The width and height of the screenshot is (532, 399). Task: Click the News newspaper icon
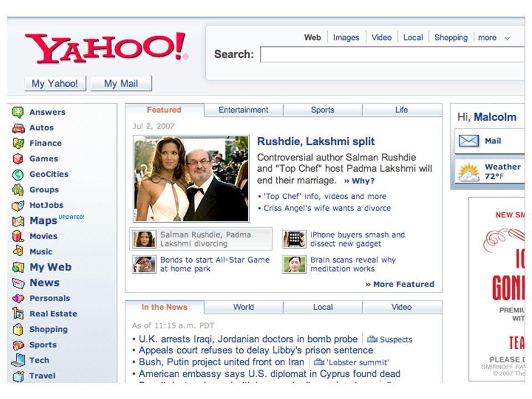(x=18, y=283)
